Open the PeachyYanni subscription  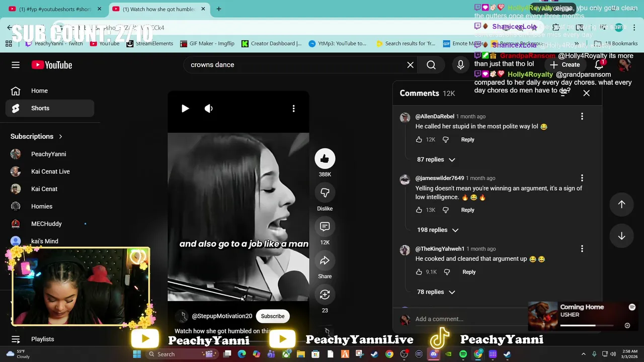pos(50,154)
